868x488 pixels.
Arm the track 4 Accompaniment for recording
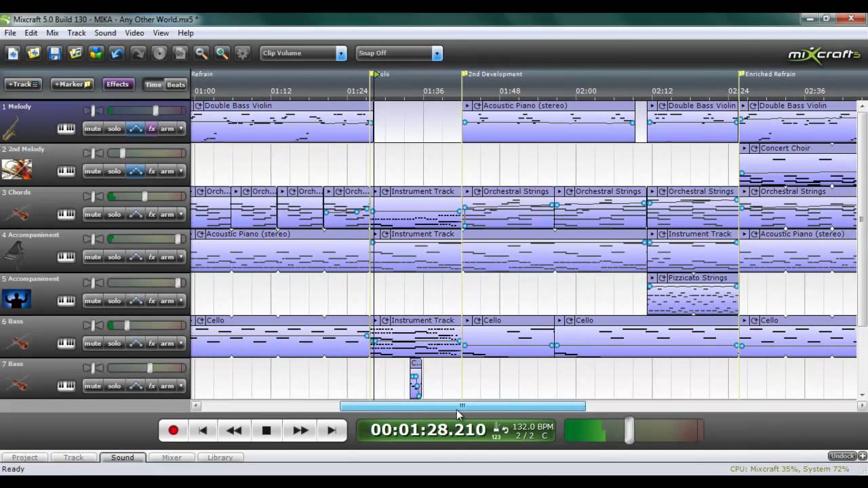167,257
